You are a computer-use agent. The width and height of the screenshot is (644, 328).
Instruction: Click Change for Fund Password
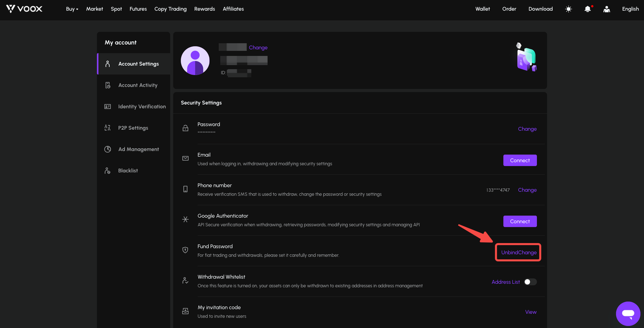[528, 253]
